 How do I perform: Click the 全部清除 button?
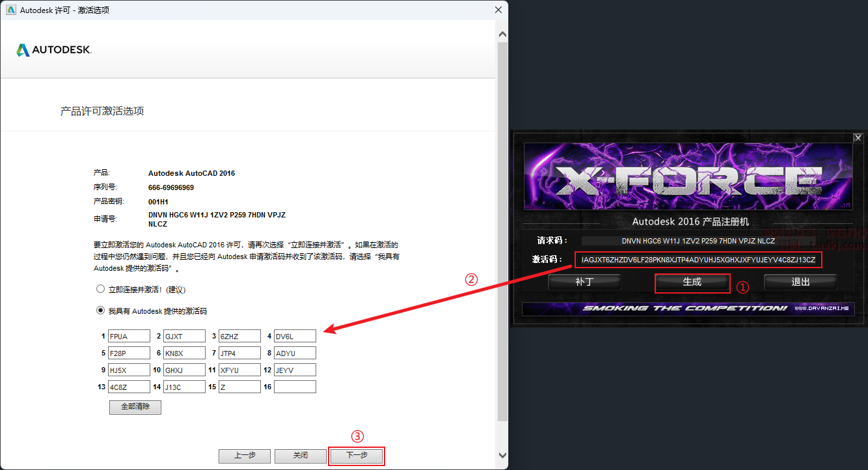click(x=135, y=407)
